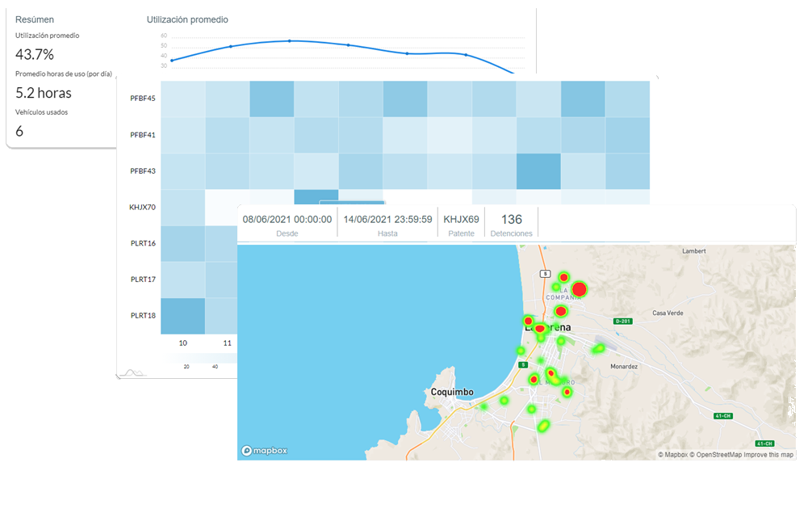Click the 136 Detenciones counter
This screenshot has width=812, height=513.
pos(511,220)
